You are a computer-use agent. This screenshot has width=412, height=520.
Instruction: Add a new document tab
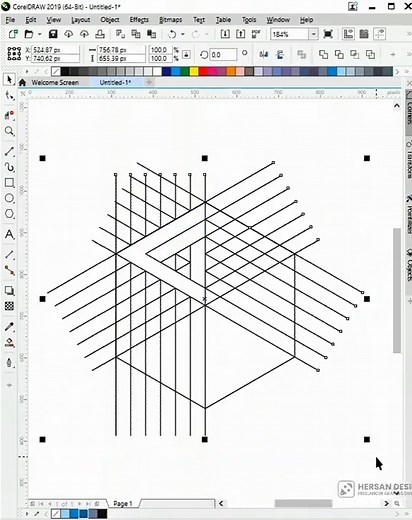point(149,82)
